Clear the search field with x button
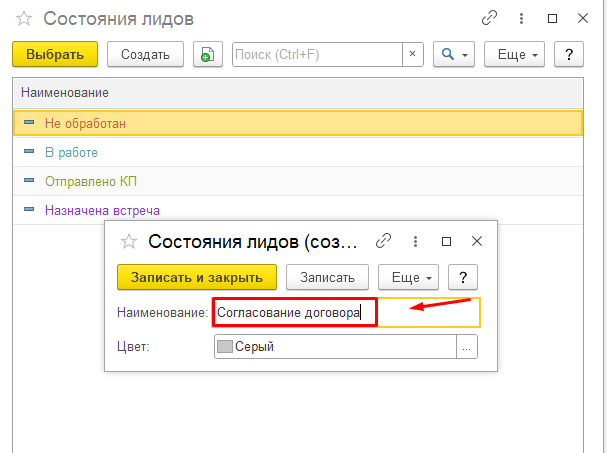The image size is (607, 453). click(413, 54)
